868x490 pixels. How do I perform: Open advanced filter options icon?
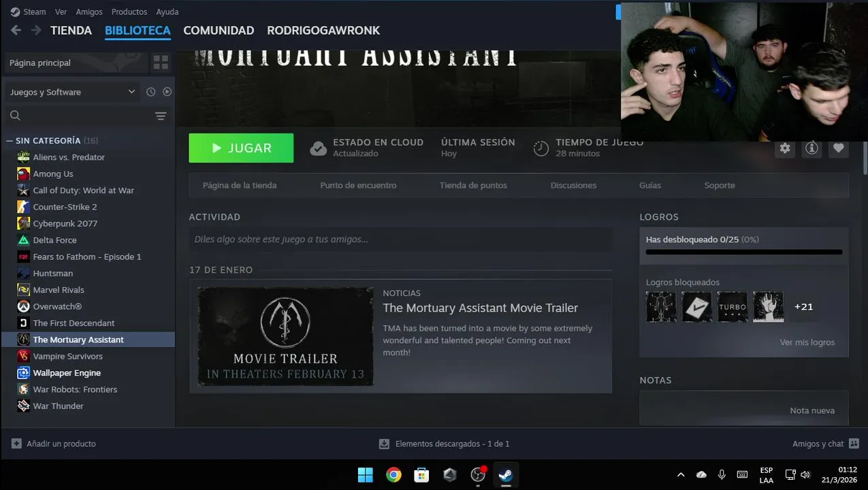[x=161, y=116]
